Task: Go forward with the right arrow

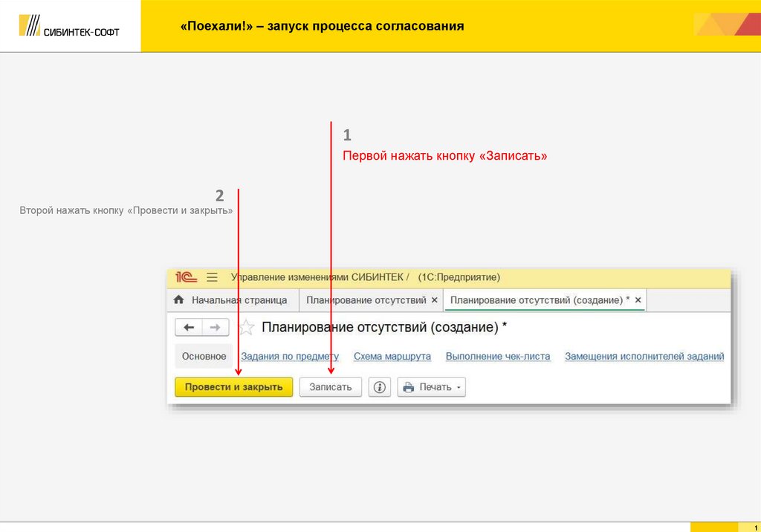Action: click(216, 328)
